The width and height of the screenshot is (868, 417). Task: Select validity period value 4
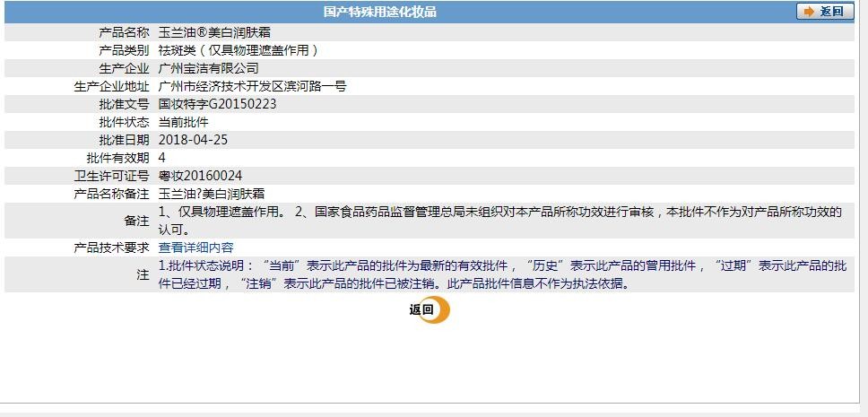point(161,158)
